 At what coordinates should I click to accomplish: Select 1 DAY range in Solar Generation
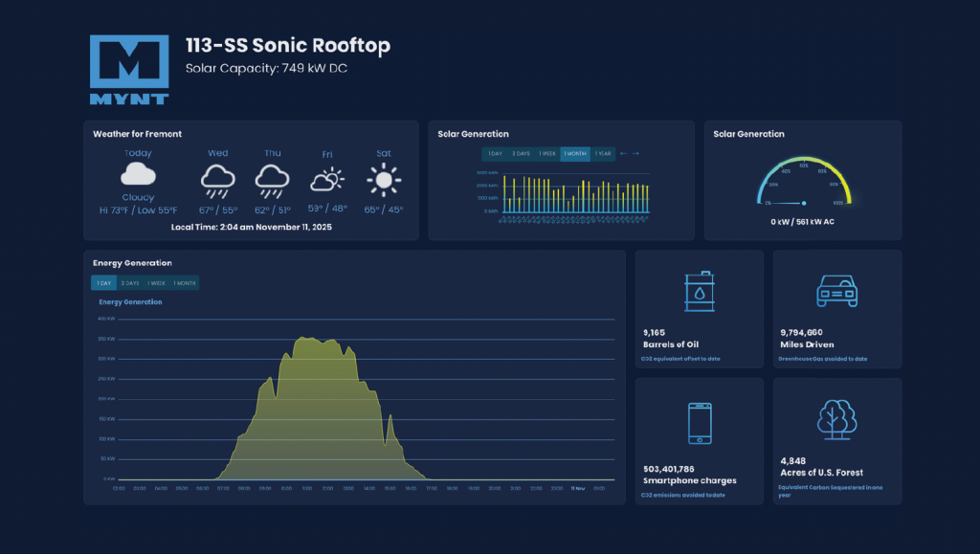[x=495, y=154]
